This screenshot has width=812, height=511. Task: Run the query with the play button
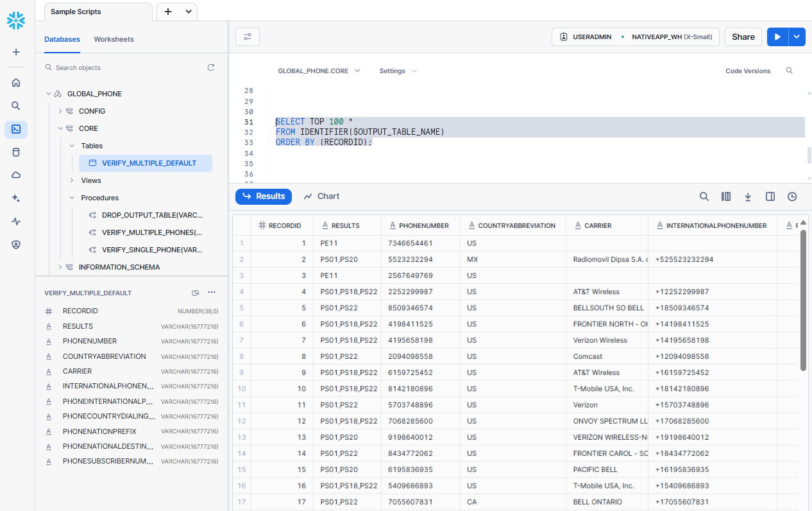tap(777, 37)
